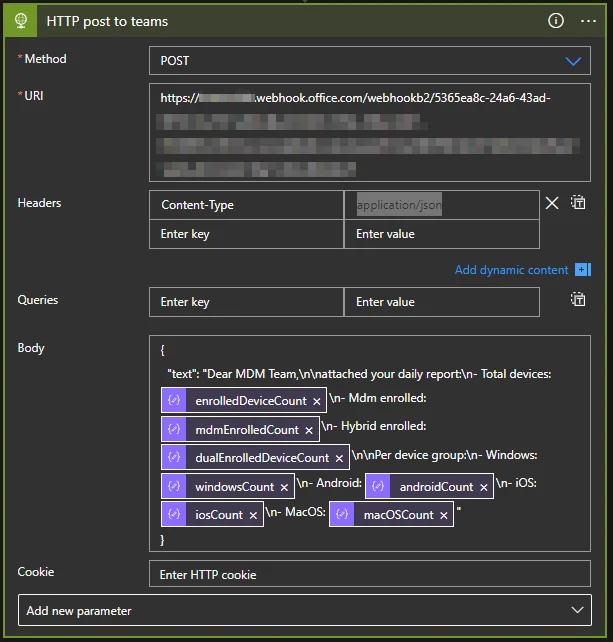Click the Queries label

[38, 300]
